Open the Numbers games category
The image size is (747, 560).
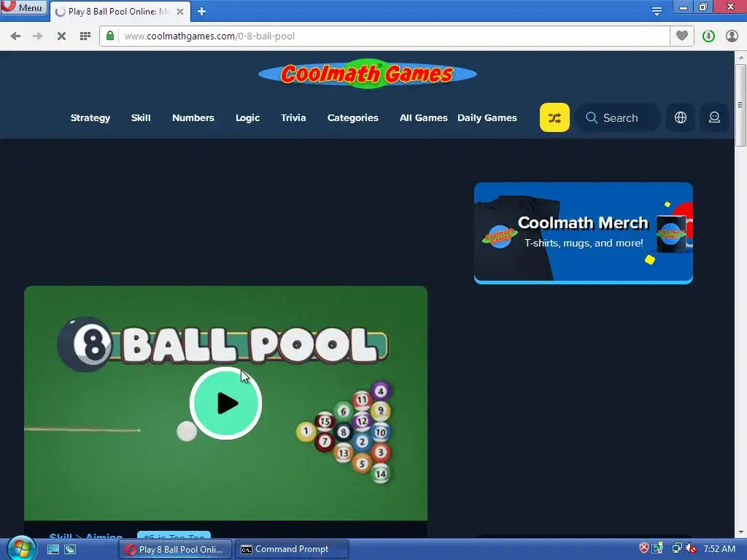tap(193, 117)
